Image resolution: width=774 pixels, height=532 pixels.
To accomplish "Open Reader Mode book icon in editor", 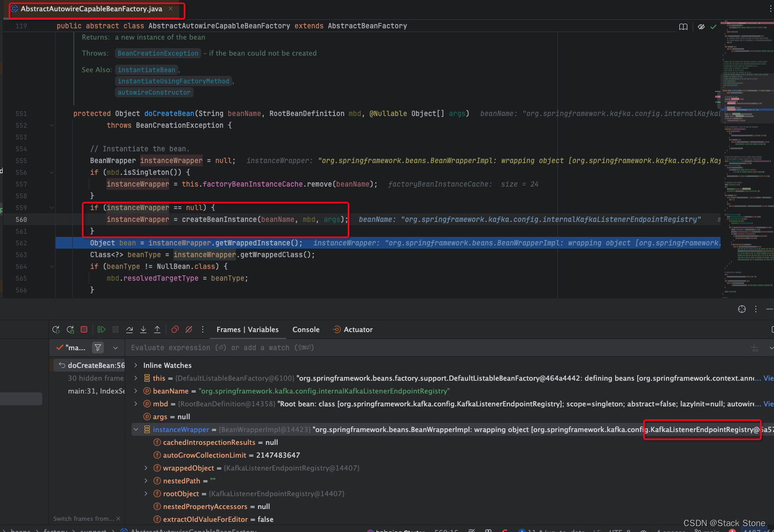I will click(x=683, y=27).
